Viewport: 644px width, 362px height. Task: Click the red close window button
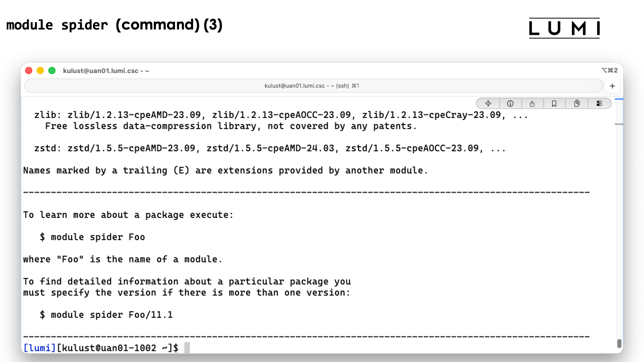click(29, 71)
